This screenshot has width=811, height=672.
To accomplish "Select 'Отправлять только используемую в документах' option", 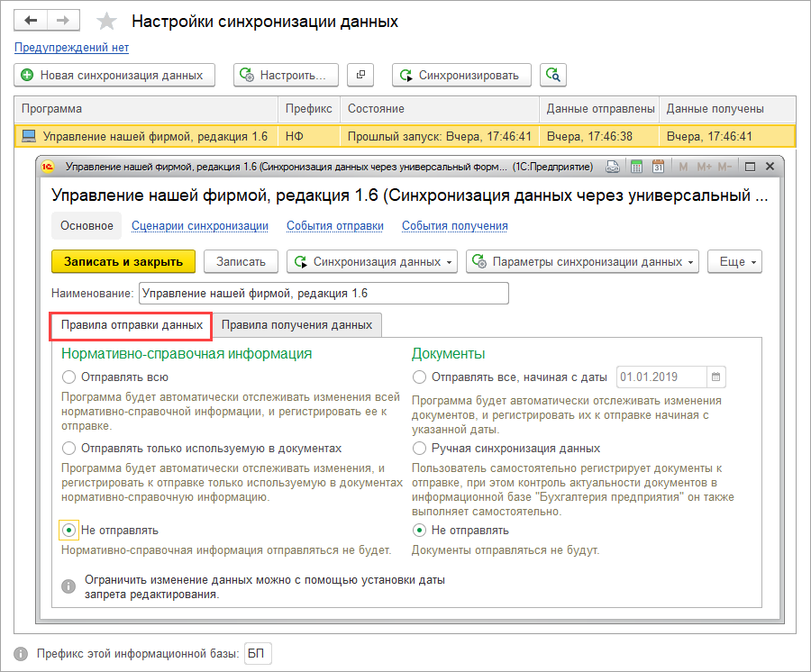I will click(x=69, y=448).
